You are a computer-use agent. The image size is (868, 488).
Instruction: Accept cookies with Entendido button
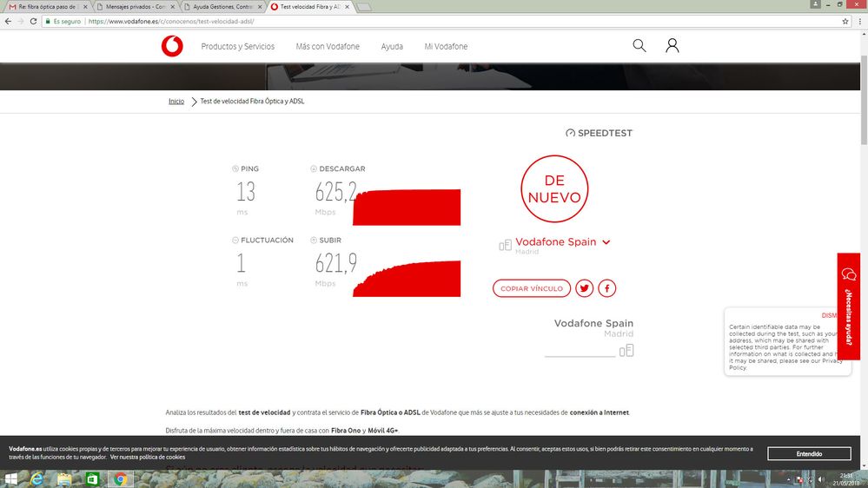[809, 453]
